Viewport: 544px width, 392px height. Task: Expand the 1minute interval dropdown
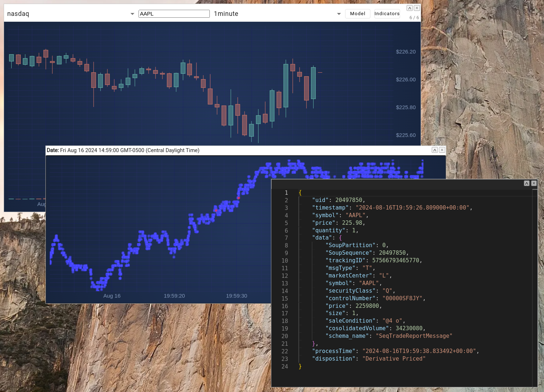(339, 14)
